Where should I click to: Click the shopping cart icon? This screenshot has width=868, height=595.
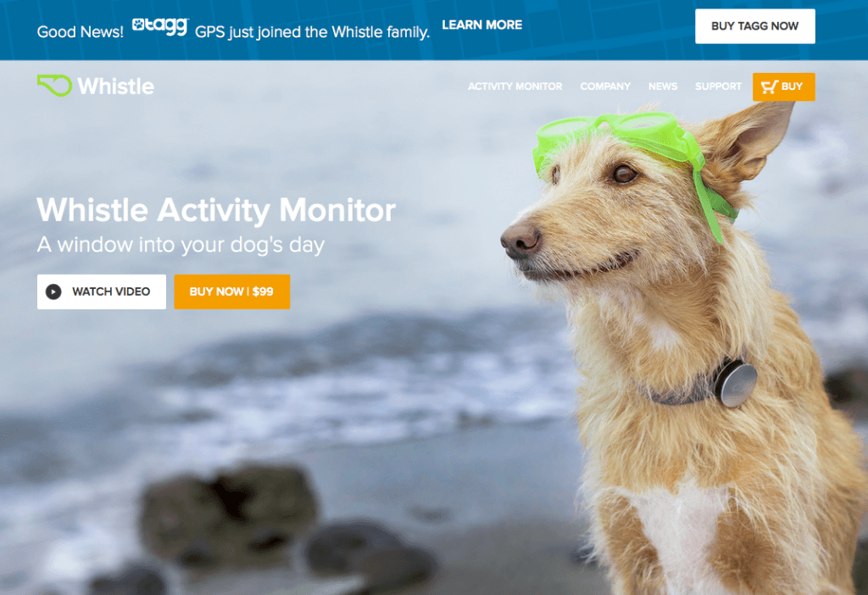770,87
